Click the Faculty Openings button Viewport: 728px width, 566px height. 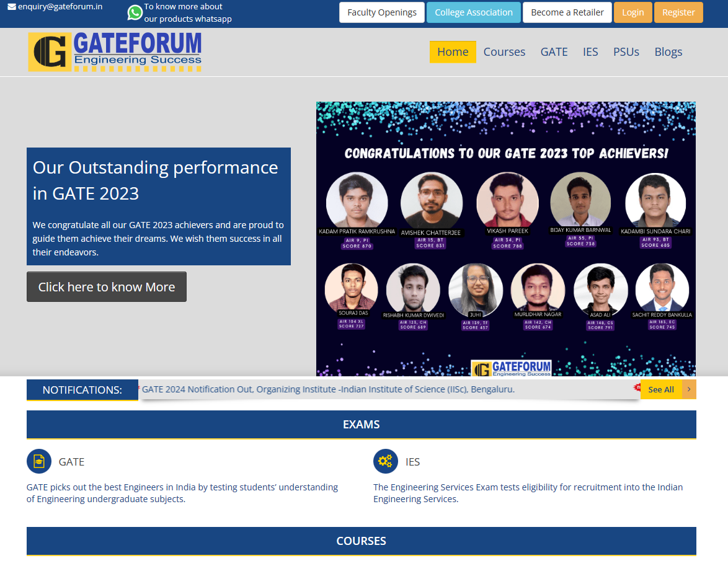coord(381,12)
